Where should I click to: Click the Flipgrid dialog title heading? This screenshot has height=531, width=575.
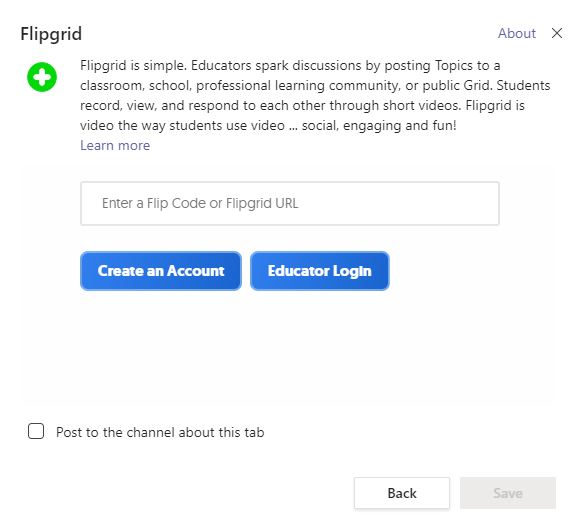point(51,34)
